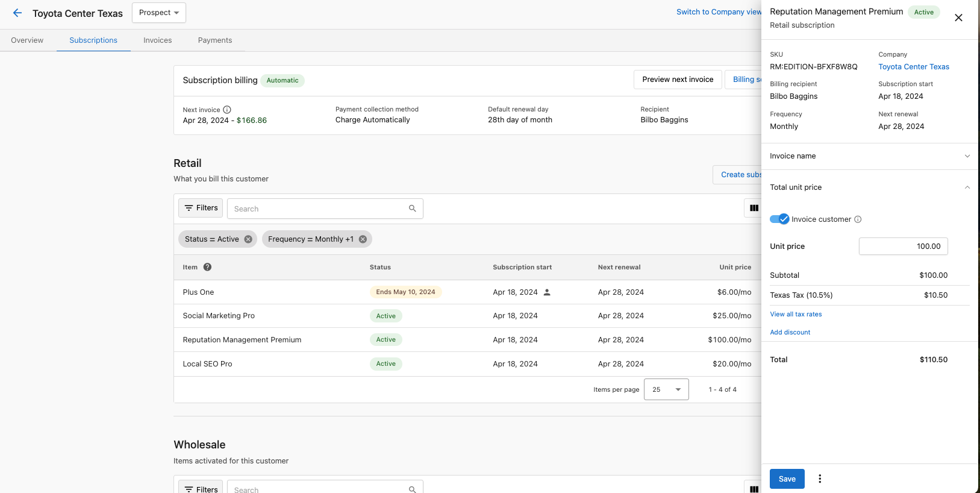Click Switch to Company view link
Screen dimensions: 980x493
[719, 12]
